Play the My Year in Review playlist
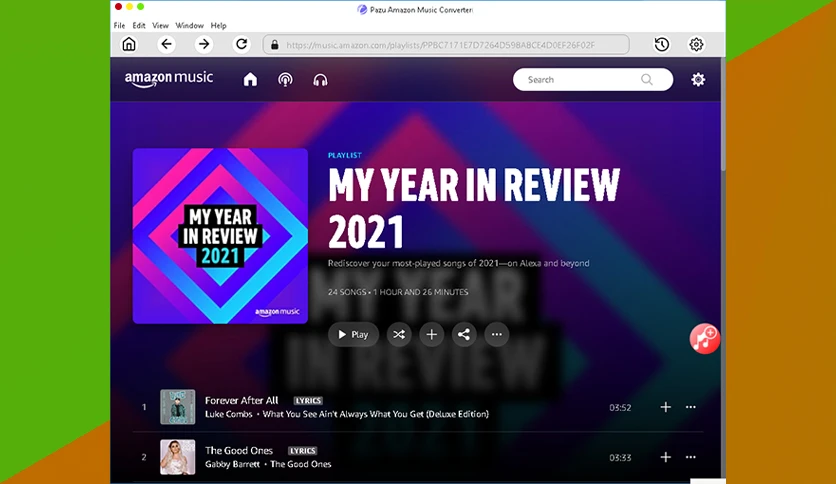The height and width of the screenshot is (484, 836). click(353, 334)
